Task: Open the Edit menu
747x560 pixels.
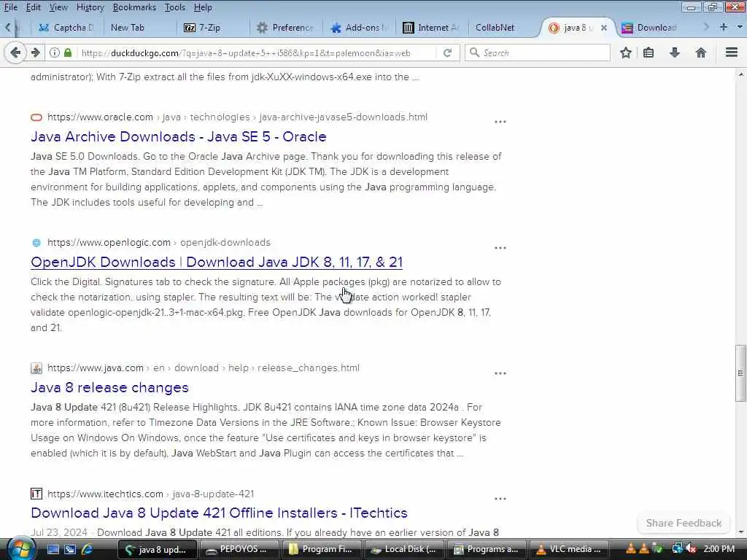Action: (x=33, y=7)
